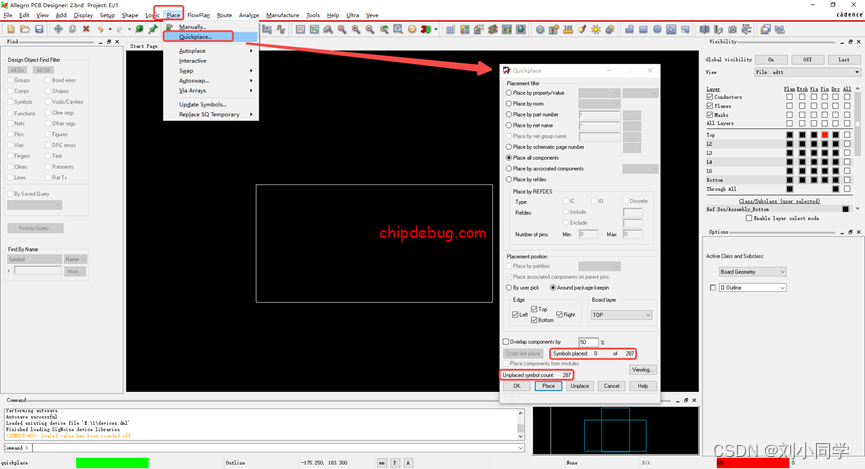Click the Viewlog... button
865x469 pixels.
[641, 369]
